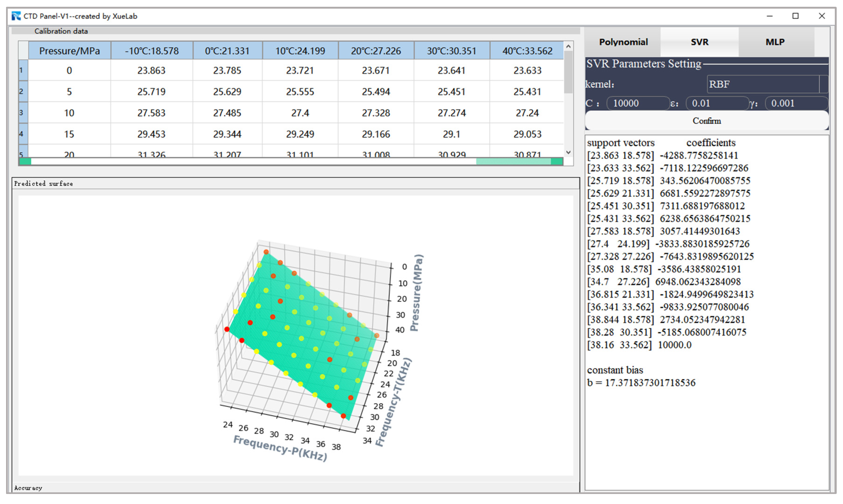Open the kernel RBF dropdown
The height and width of the screenshot is (504, 843).
(x=763, y=84)
